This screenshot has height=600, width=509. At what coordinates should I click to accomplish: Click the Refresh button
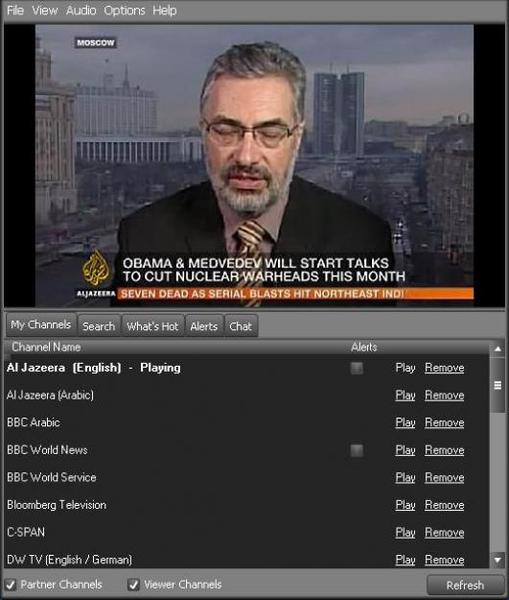click(465, 585)
